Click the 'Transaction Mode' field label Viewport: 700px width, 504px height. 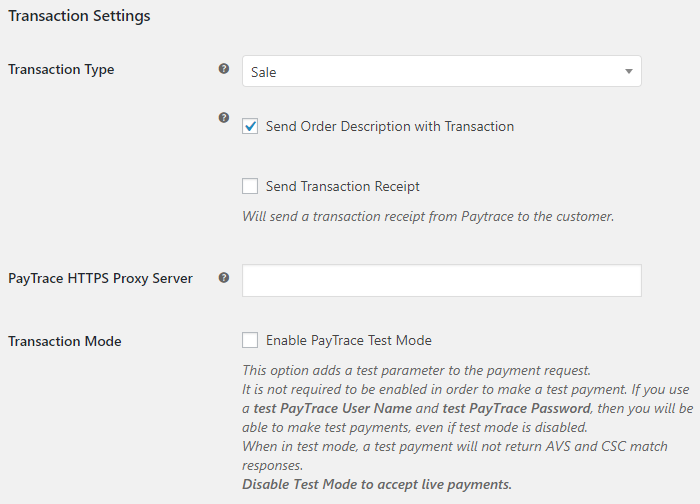(65, 341)
